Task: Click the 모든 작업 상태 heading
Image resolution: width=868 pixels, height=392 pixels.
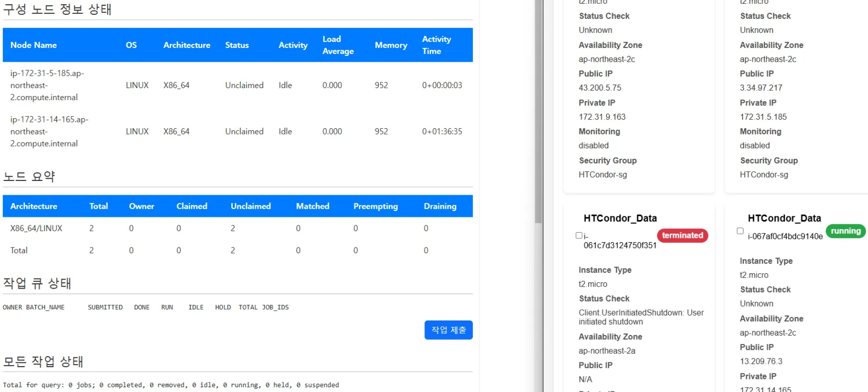Action: (x=43, y=361)
